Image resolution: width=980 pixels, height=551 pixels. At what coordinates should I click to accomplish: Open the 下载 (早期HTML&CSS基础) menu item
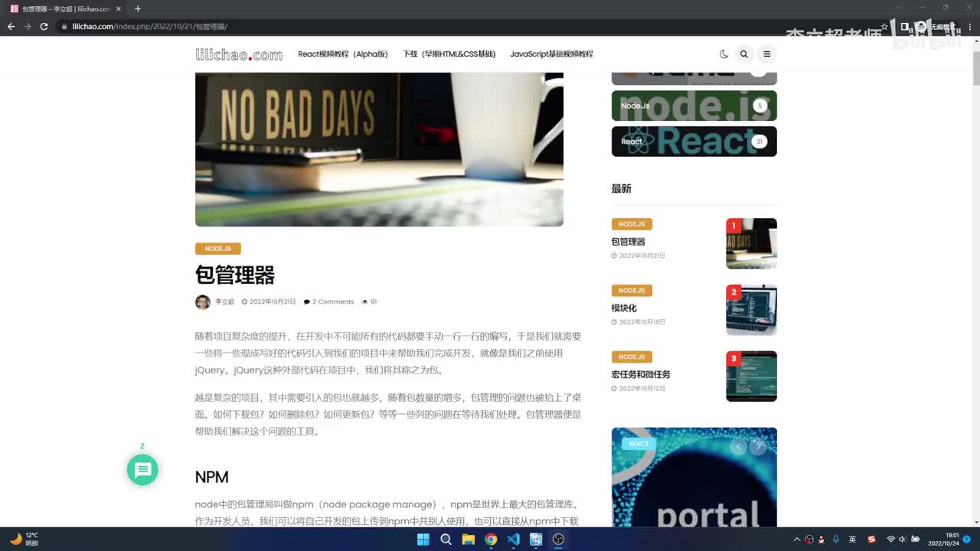(449, 54)
